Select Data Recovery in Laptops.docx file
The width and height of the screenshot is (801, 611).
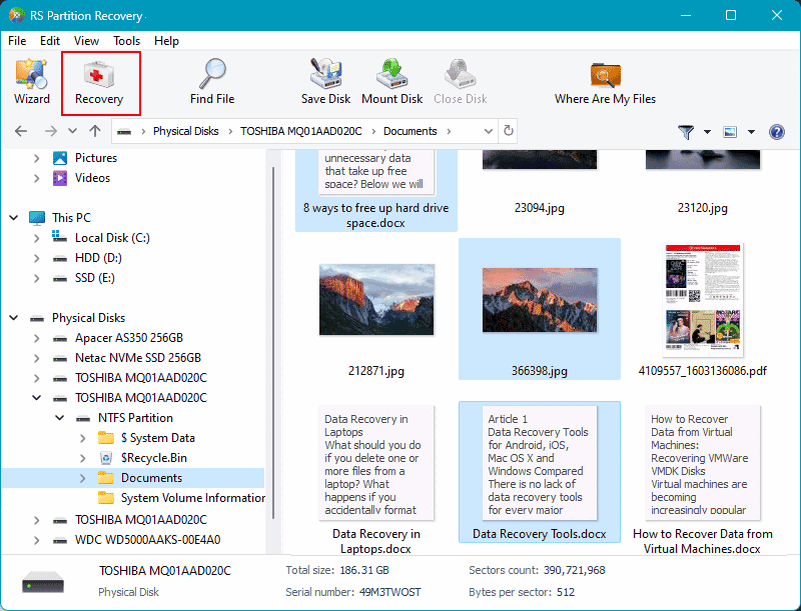point(376,478)
